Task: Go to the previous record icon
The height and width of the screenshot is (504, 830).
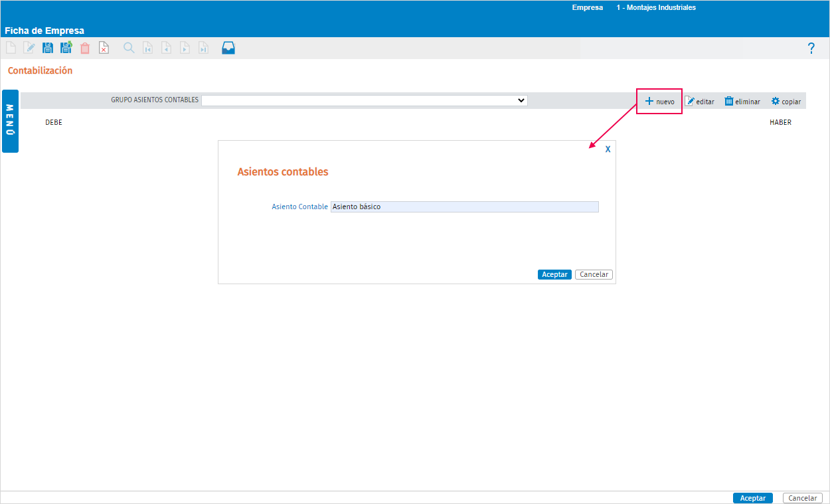Action: [x=167, y=48]
